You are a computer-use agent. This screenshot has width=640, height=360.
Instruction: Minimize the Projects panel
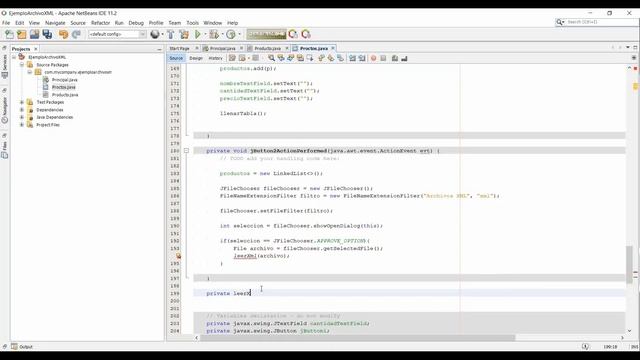click(x=159, y=49)
